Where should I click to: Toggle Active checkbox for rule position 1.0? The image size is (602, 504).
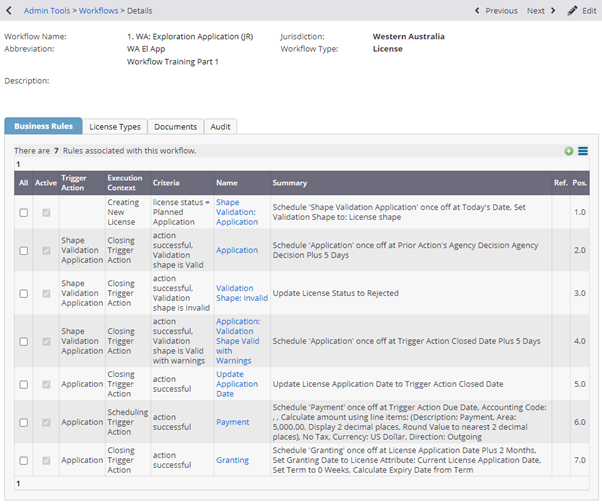pos(46,212)
